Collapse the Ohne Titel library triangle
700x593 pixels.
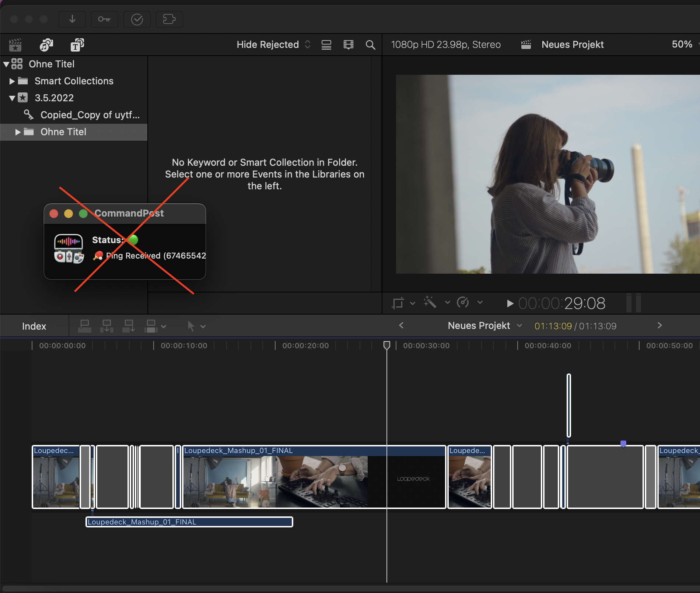[6, 64]
